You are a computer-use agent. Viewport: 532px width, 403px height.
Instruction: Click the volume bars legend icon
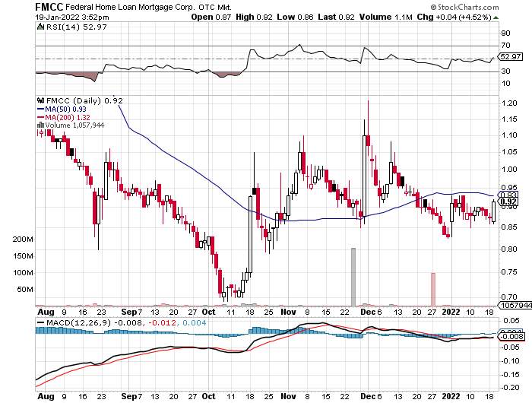point(40,125)
